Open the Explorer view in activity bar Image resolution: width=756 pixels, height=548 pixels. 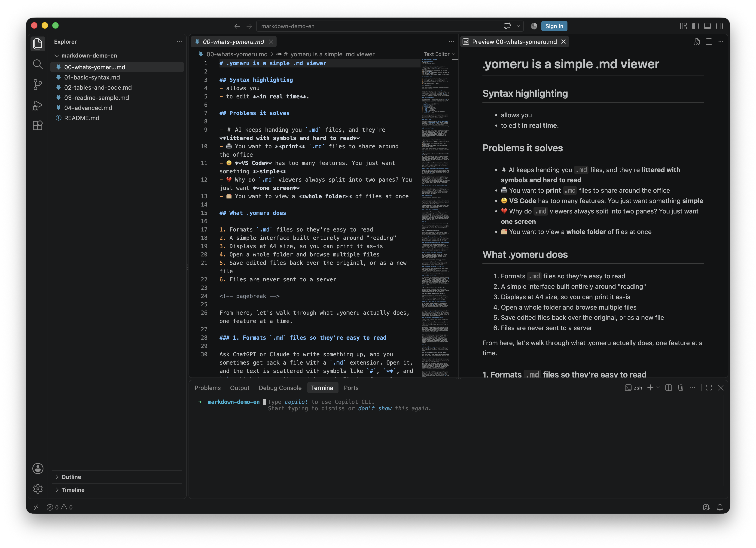38,44
